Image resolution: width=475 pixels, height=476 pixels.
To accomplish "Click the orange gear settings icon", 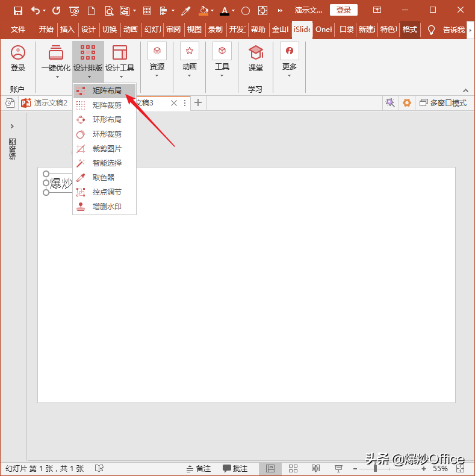I will tap(407, 103).
